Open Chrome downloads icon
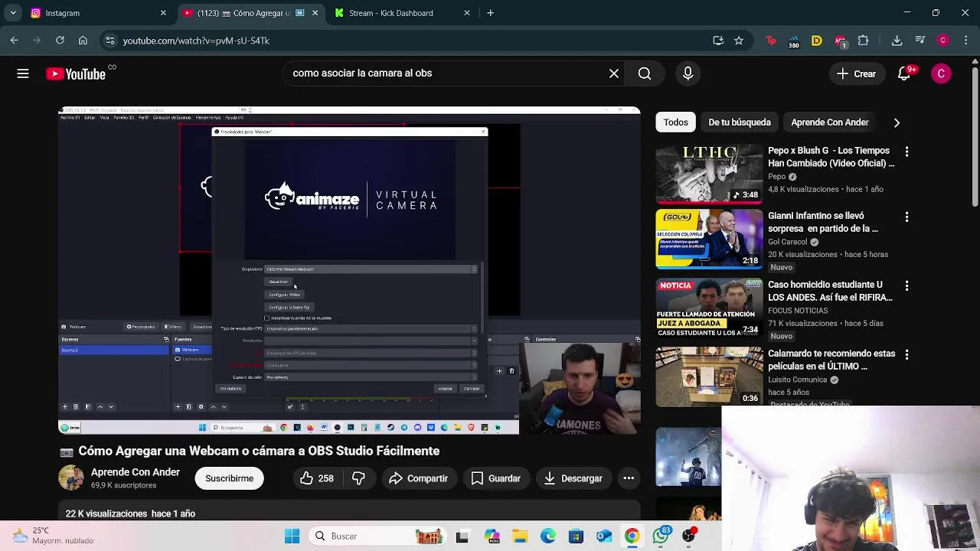This screenshot has width=980, height=551. pos(897,41)
